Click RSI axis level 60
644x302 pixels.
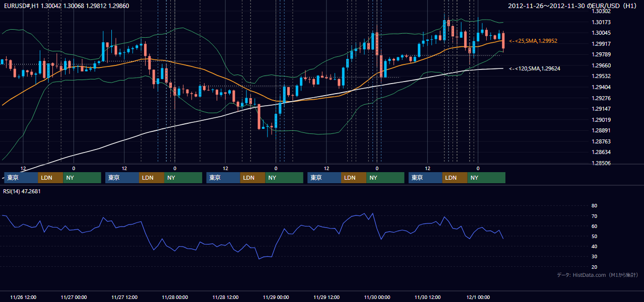coord(594,226)
